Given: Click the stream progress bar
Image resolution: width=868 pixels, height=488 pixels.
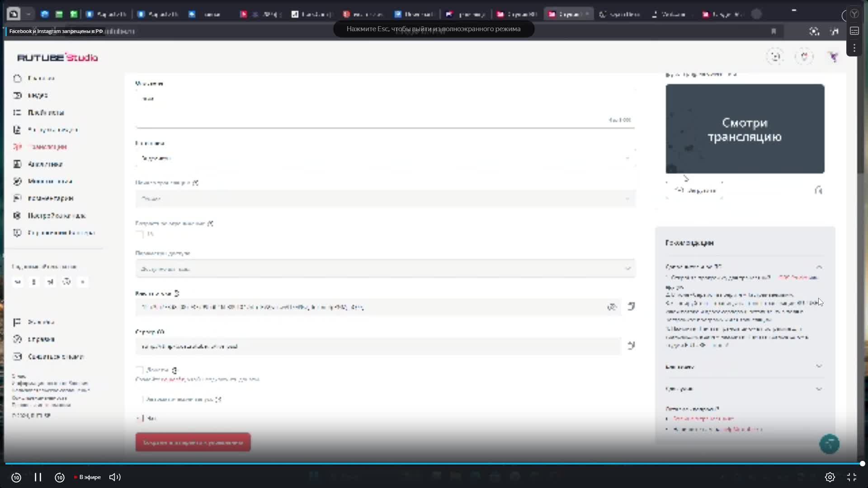Looking at the screenshot, I should pos(433,464).
